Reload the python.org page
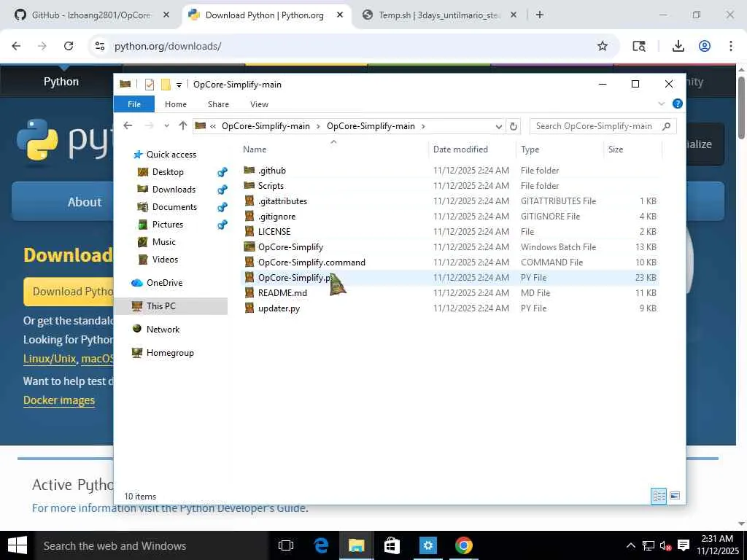 pos(69,46)
